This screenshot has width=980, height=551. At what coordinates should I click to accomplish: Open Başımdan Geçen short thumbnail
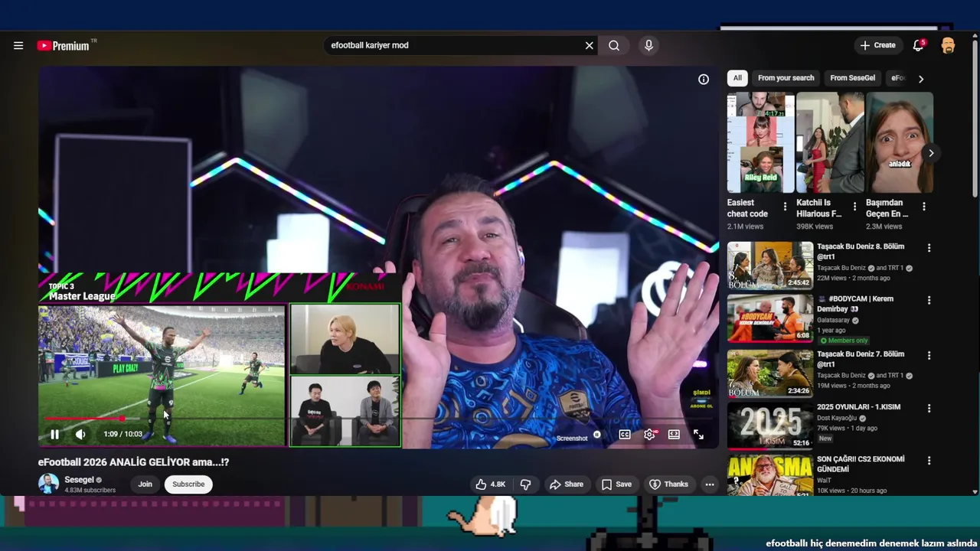pos(900,142)
